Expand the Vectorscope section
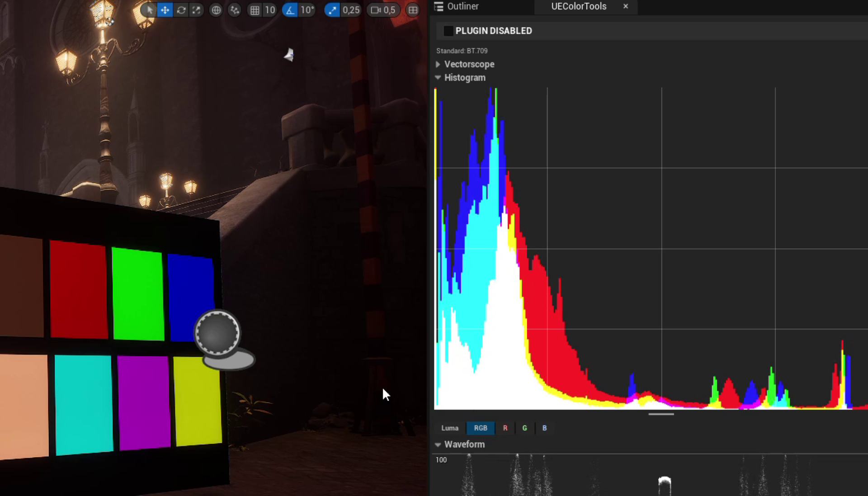Viewport: 868px width, 496px height. (x=438, y=64)
